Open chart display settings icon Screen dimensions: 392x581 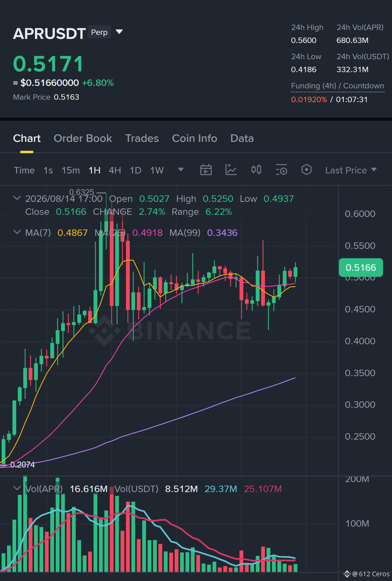(281, 170)
